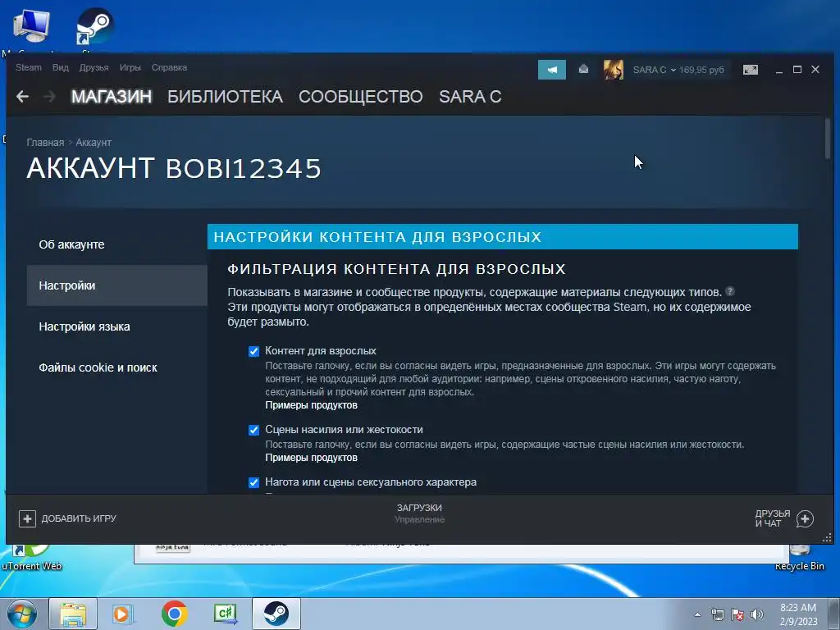Viewport: 840px width, 630px height.
Task: Select Файлы cookie и поиск in sidebar
Action: click(116, 367)
